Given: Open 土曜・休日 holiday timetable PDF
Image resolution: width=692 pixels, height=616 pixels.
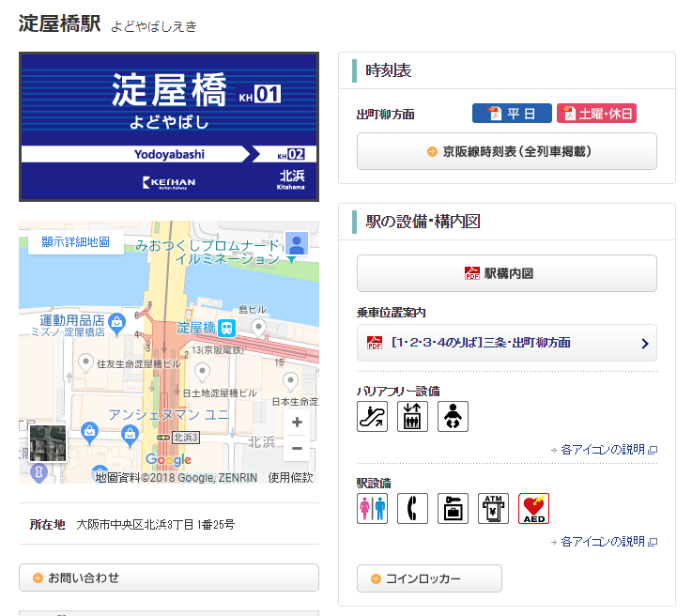Looking at the screenshot, I should (x=596, y=114).
